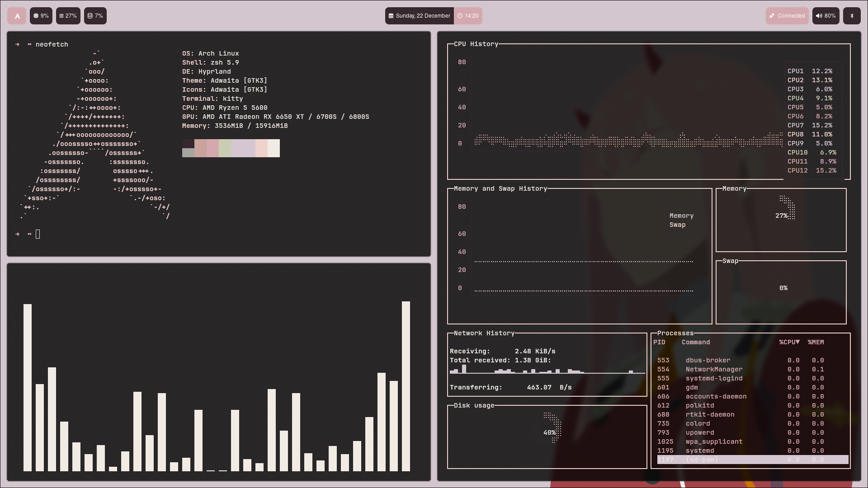Click the CPU2 13.1% legend entry

click(810, 80)
